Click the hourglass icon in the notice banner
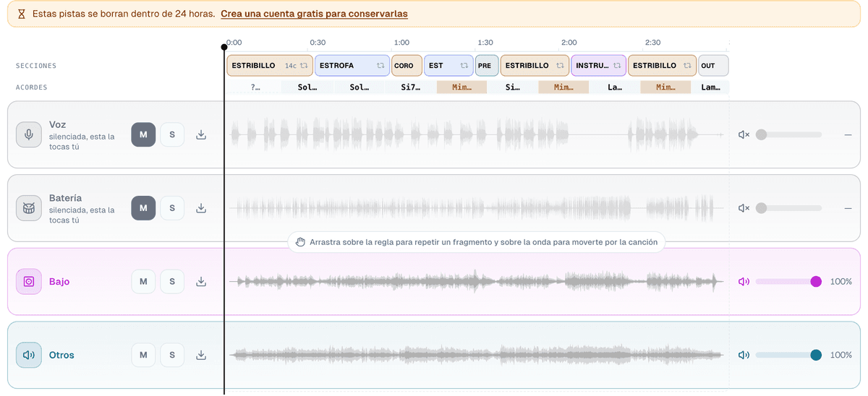 coord(22,14)
